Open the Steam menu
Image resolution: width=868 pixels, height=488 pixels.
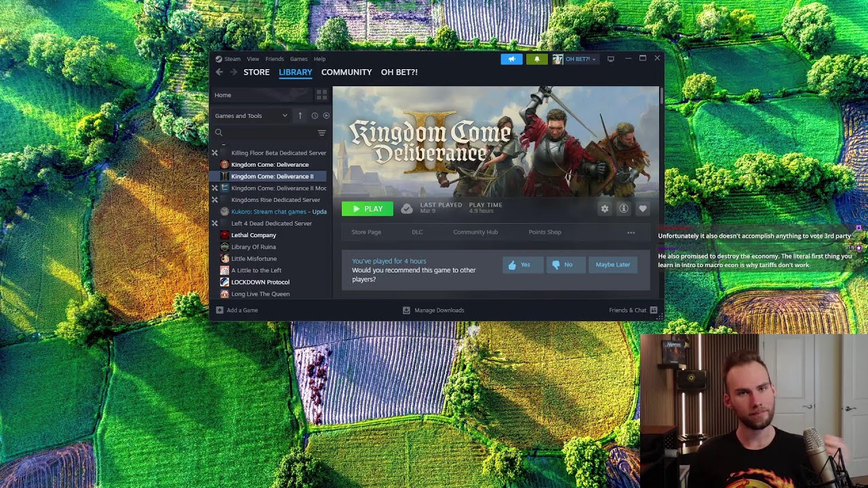click(x=232, y=59)
